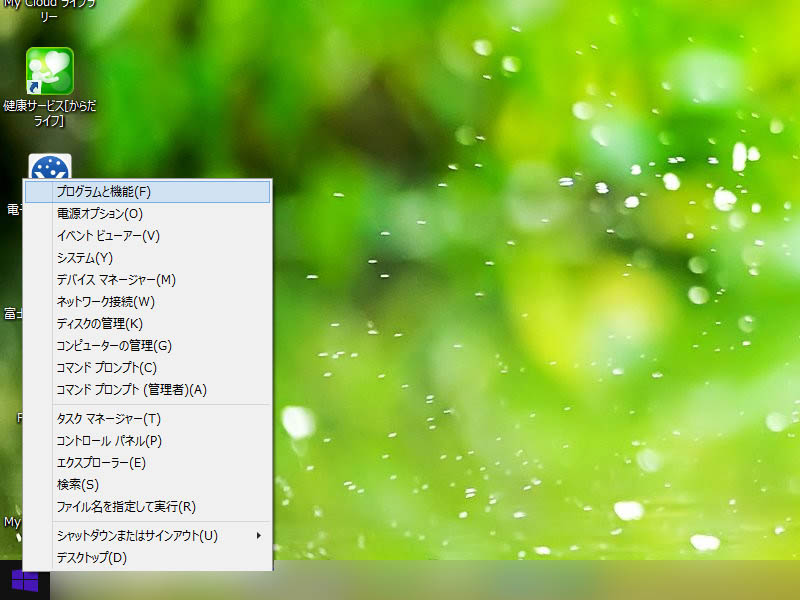The height and width of the screenshot is (600, 800).
Task: Select デスクトップ(D) at the menu bottom
Action: coord(92,557)
